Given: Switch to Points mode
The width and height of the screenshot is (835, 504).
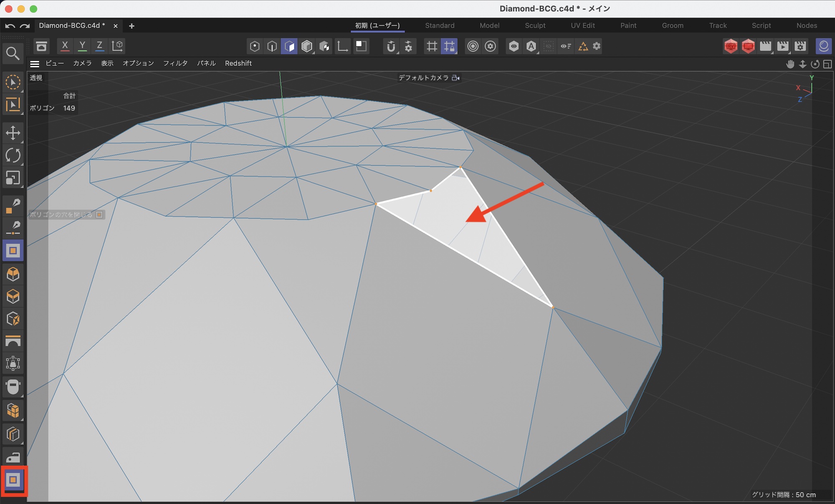Looking at the screenshot, I should tap(255, 46).
